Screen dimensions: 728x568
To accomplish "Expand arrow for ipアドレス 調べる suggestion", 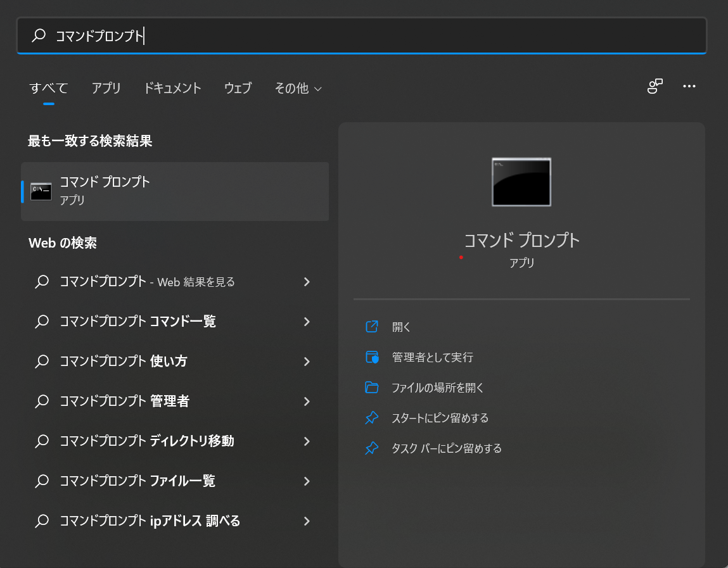I will (x=307, y=521).
